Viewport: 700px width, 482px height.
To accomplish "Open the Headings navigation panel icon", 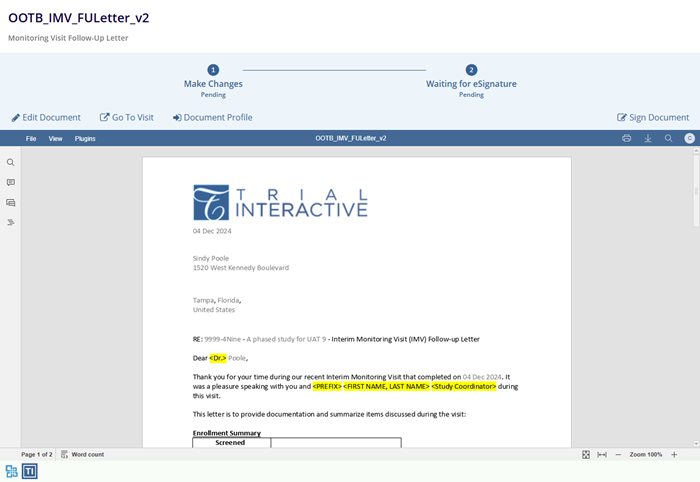I will click(x=11, y=222).
